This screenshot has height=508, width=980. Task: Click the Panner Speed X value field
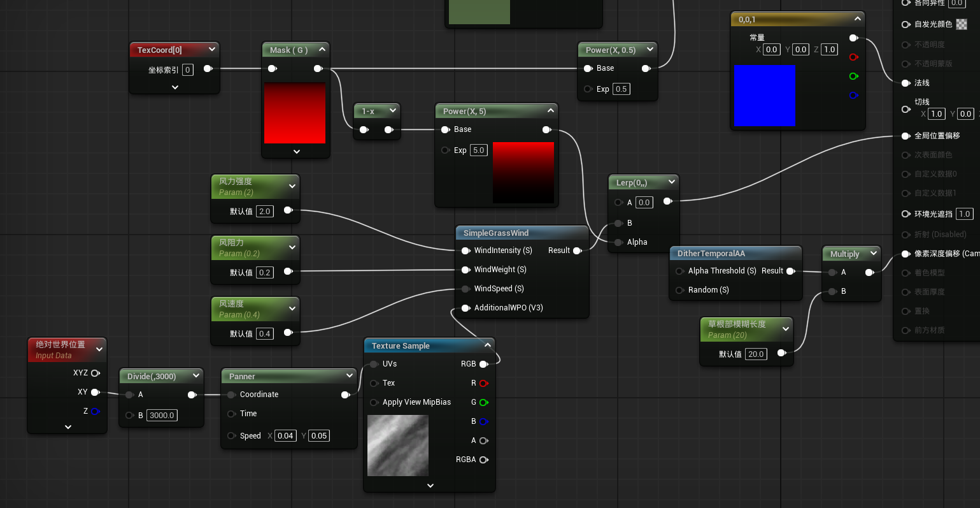(285, 436)
